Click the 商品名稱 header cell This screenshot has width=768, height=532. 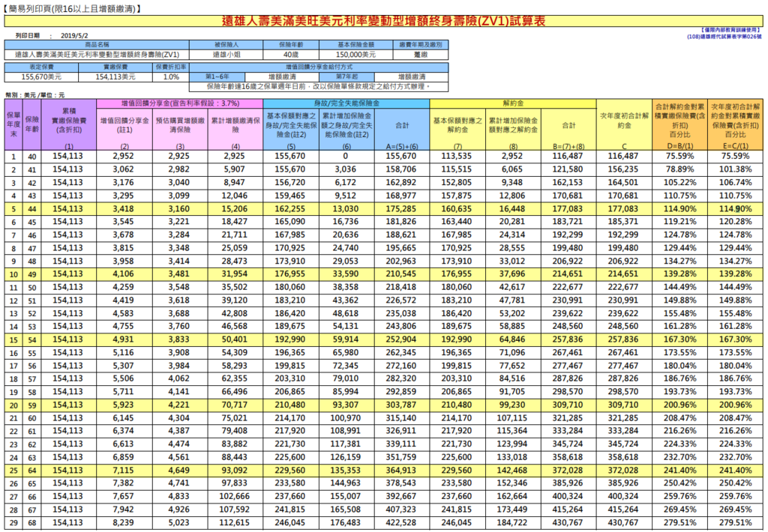[97, 44]
